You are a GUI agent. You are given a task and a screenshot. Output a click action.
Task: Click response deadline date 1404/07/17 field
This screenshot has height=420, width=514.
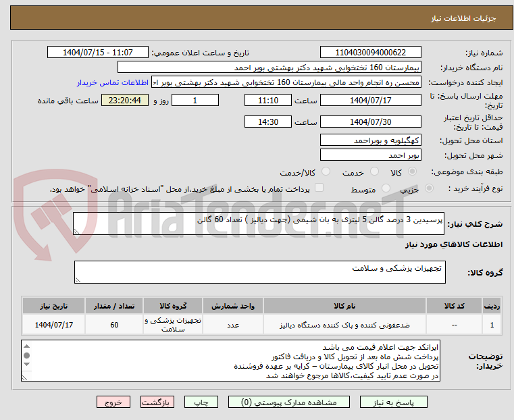[370, 100]
